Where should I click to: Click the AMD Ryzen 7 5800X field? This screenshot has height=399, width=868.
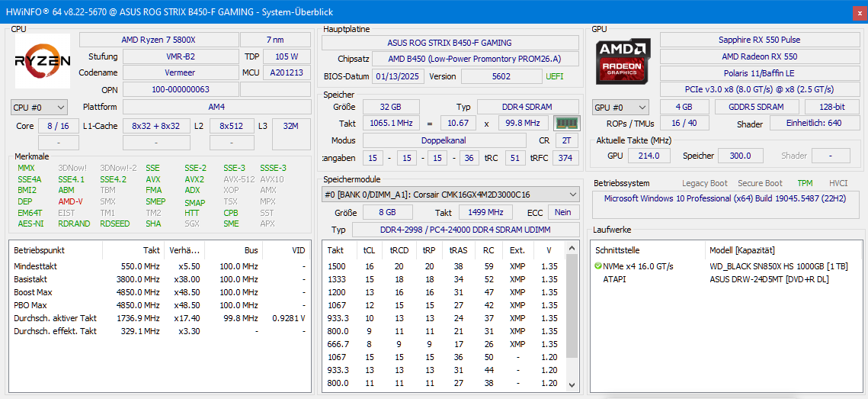(159, 40)
